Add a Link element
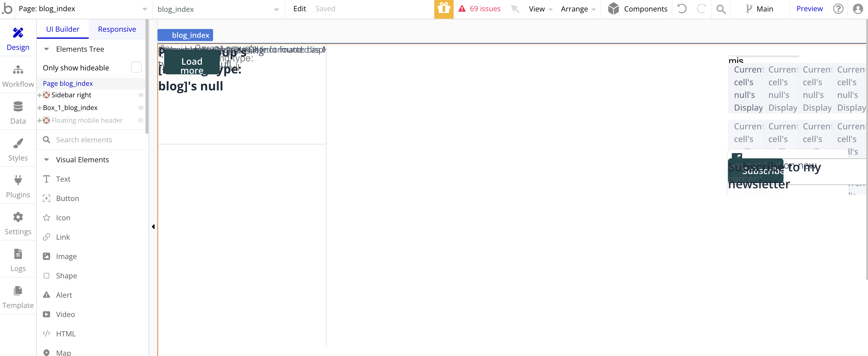This screenshot has width=868, height=356. (x=63, y=237)
